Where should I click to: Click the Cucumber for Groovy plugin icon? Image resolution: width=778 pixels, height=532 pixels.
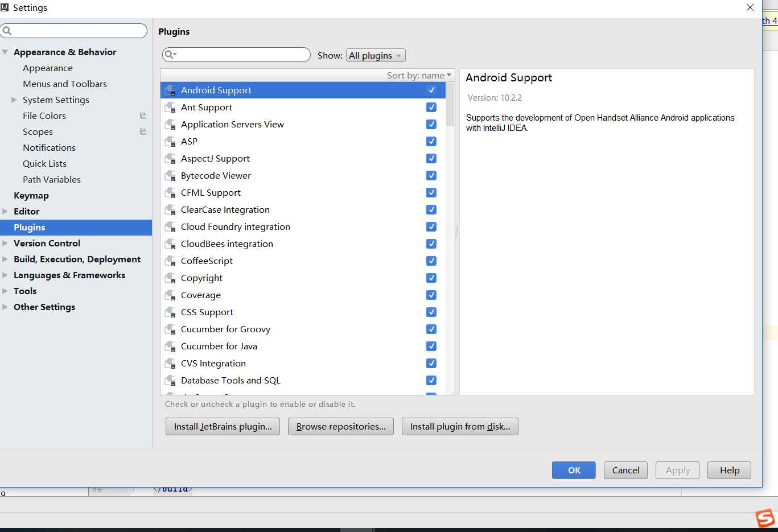click(170, 329)
